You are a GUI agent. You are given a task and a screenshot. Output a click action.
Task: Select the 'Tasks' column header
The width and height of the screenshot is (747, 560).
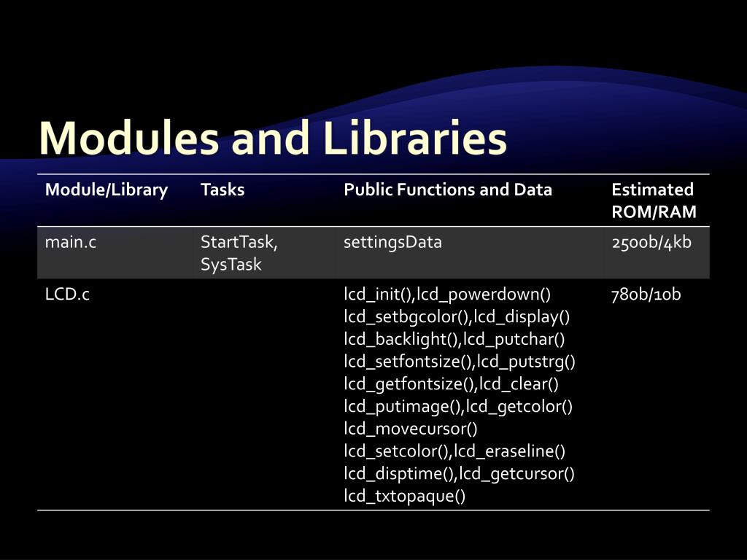click(x=222, y=190)
